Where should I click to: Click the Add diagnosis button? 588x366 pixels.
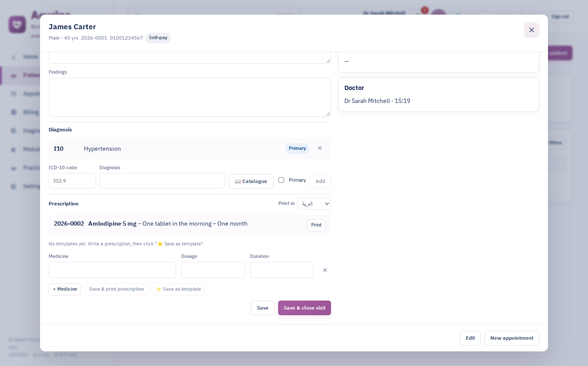click(x=320, y=181)
